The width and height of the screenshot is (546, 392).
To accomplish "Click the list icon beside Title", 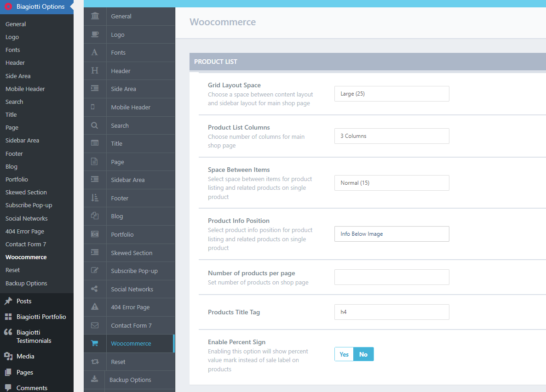I will (95, 143).
